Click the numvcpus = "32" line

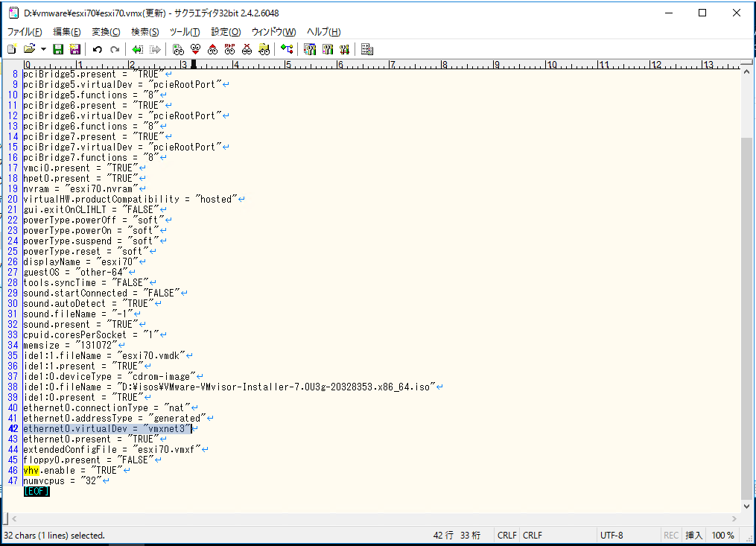[63, 481]
